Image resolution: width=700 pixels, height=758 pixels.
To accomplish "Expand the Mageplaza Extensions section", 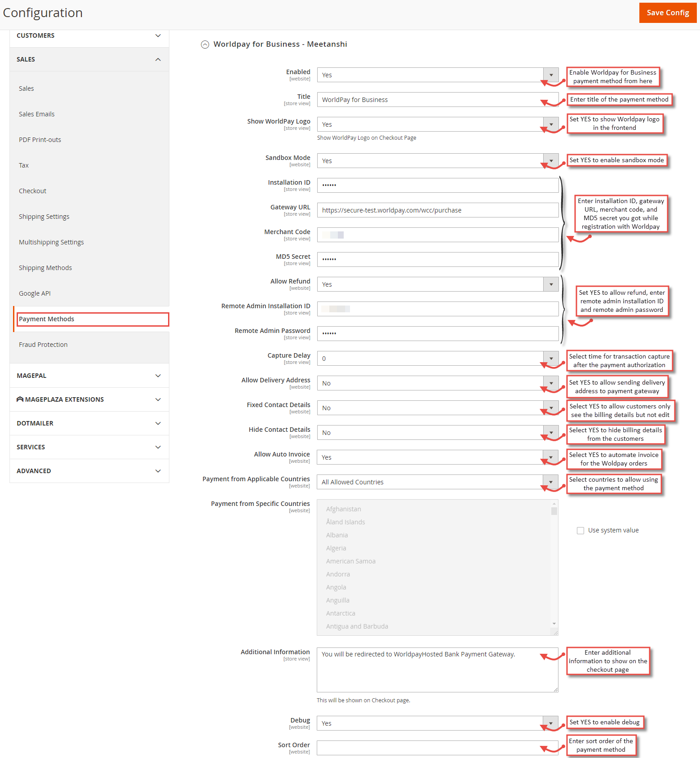I will tap(89, 399).
